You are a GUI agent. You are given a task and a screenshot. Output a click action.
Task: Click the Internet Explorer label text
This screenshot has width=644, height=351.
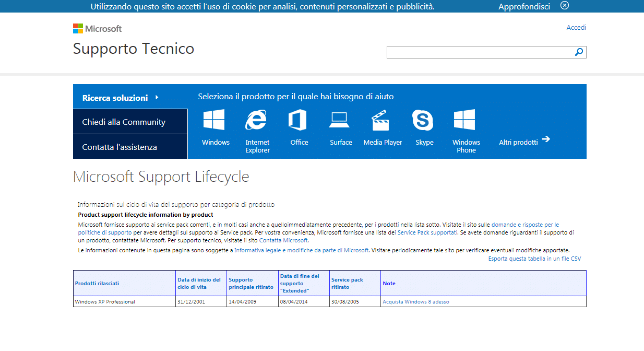[x=258, y=146]
